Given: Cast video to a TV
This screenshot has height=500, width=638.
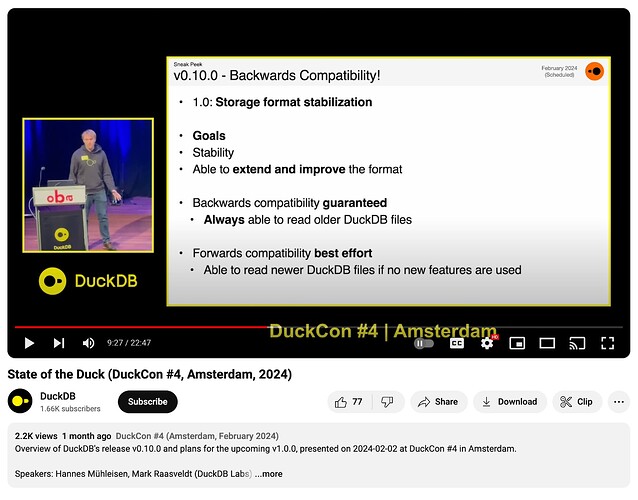Looking at the screenshot, I should tap(577, 343).
